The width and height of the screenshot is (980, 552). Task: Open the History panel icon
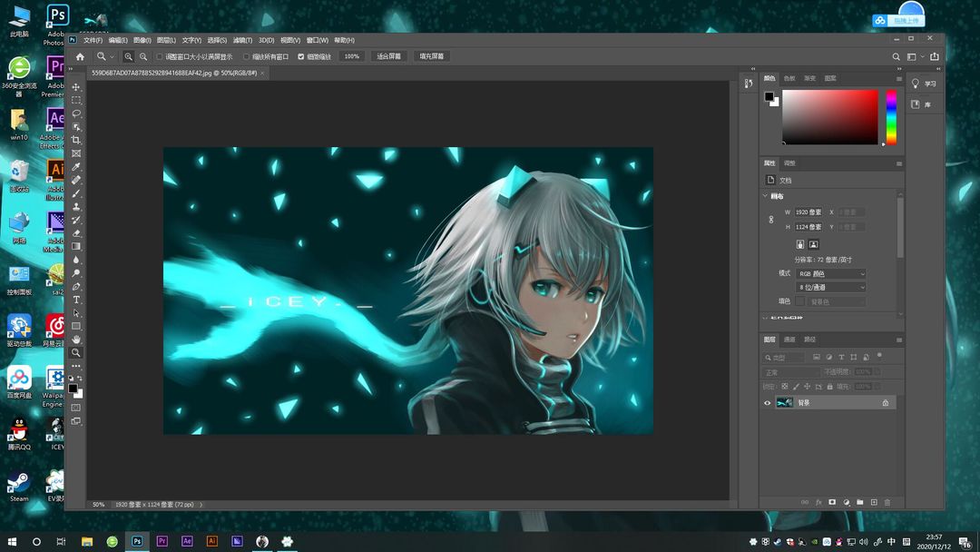749,84
